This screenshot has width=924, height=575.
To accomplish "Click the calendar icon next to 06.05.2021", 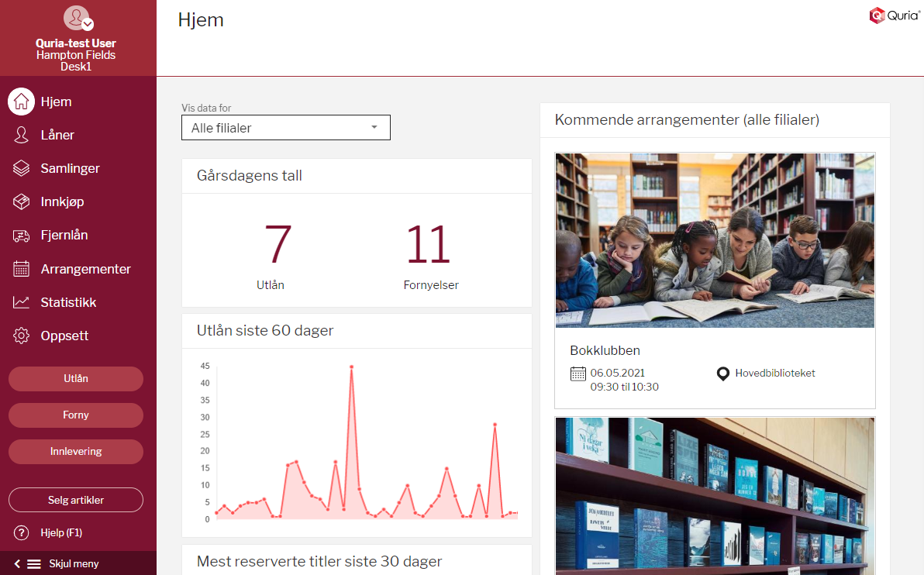I will click(578, 374).
